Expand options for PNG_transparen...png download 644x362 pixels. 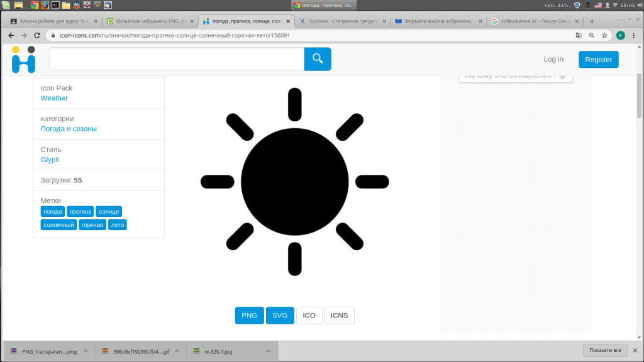86,351
